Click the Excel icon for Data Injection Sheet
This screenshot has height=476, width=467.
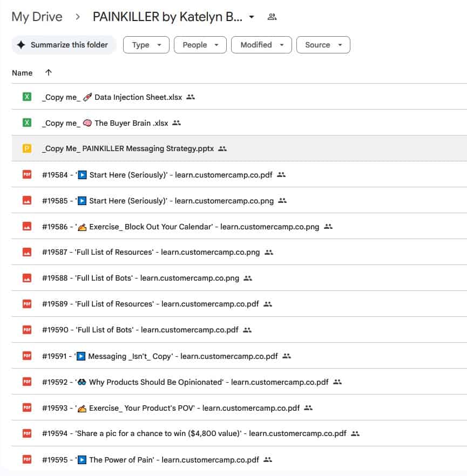27,97
